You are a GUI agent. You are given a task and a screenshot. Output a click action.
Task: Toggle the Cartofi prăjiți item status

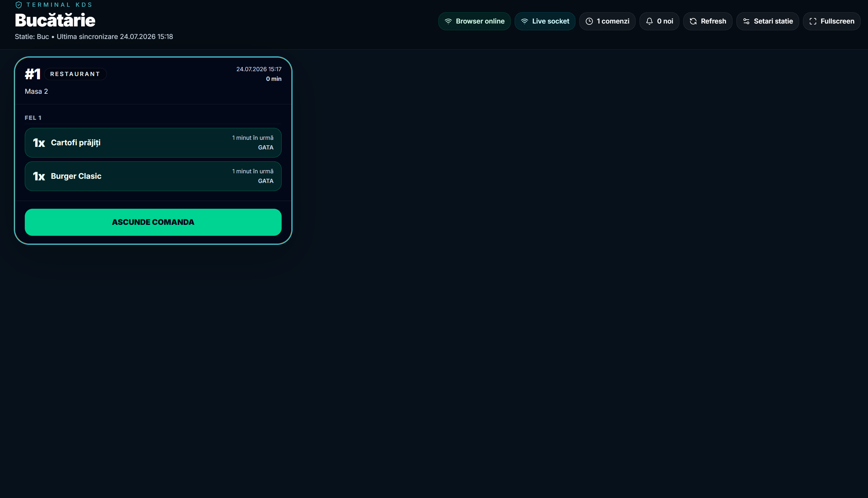click(153, 143)
